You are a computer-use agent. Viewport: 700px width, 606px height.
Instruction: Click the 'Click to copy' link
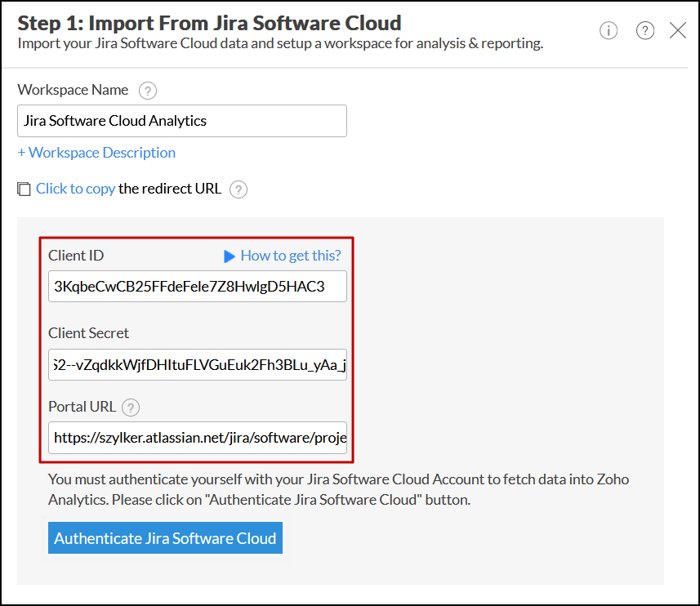75,189
